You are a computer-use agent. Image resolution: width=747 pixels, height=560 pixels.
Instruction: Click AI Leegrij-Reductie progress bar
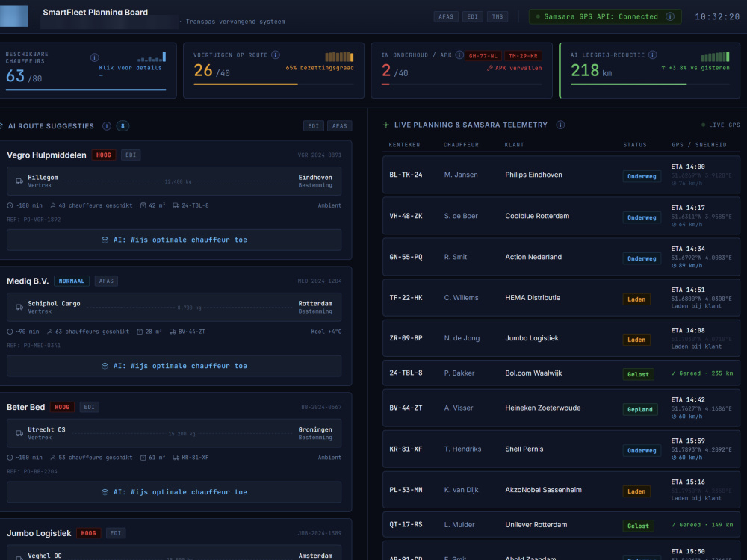651,84
